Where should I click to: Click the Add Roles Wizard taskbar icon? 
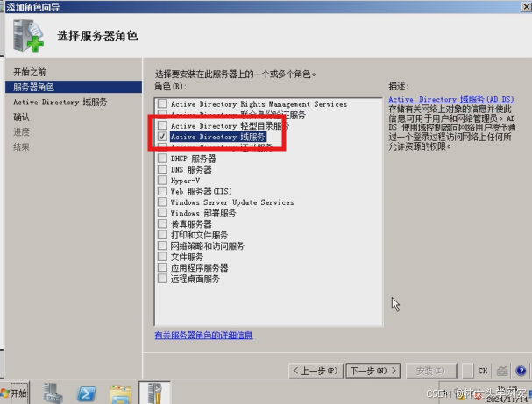[155, 393]
